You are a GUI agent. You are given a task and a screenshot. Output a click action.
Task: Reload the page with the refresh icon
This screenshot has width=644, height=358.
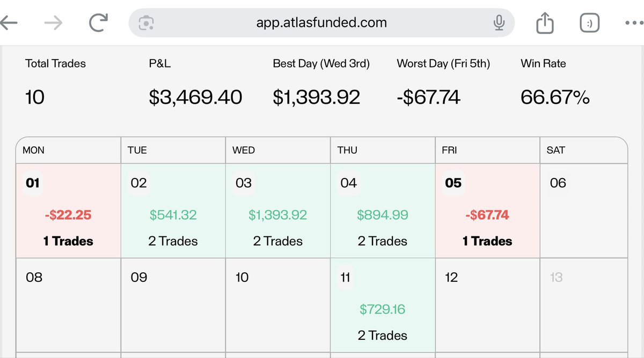click(99, 23)
